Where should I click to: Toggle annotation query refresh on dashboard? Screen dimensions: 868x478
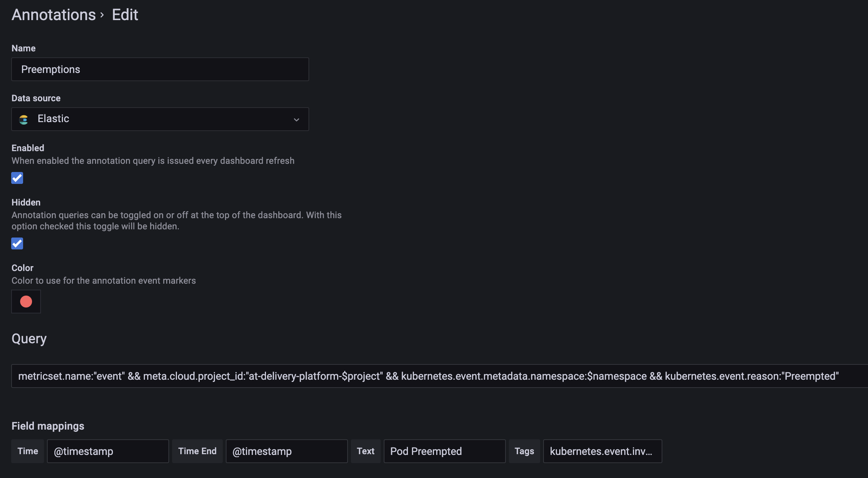pos(17,178)
